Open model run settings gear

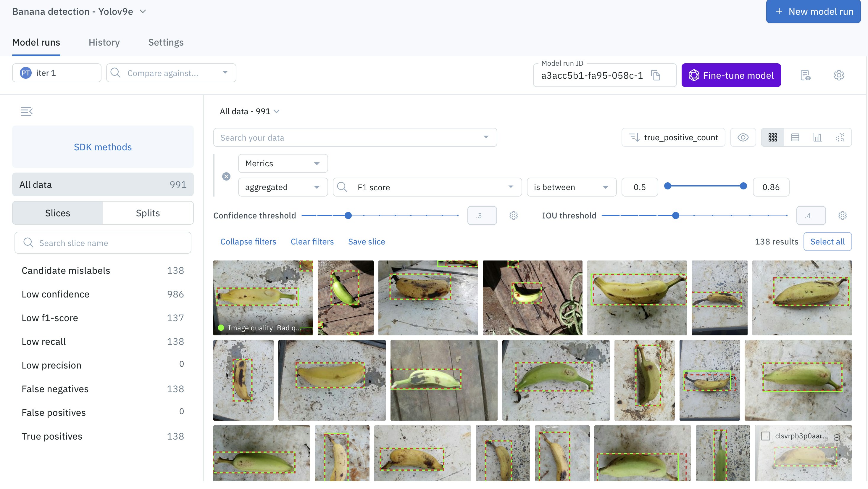tap(839, 75)
